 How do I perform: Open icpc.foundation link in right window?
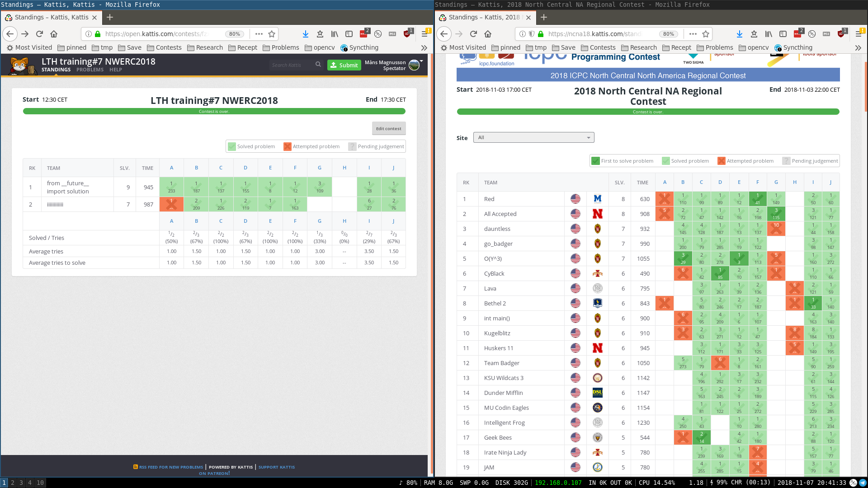496,64
